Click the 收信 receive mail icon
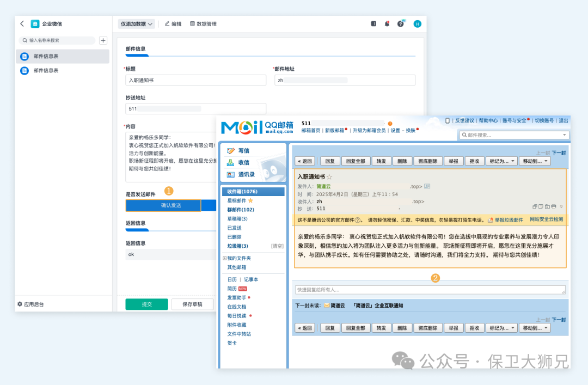The height and width of the screenshot is (385, 588). 231,162
